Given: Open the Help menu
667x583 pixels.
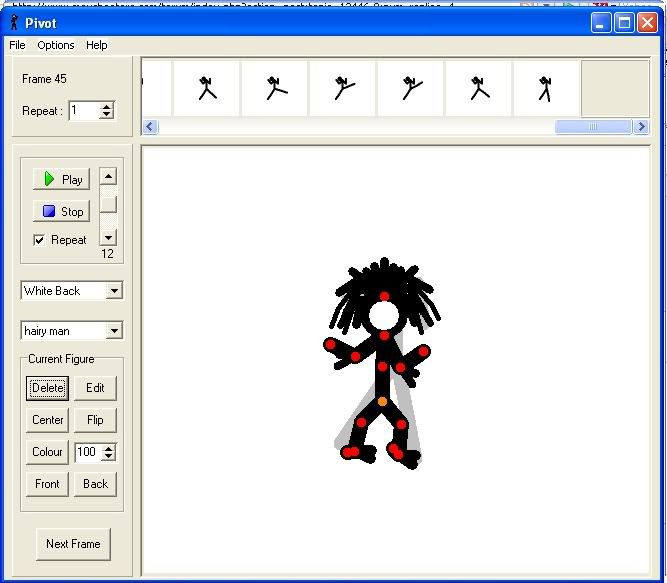Looking at the screenshot, I should click(x=96, y=45).
